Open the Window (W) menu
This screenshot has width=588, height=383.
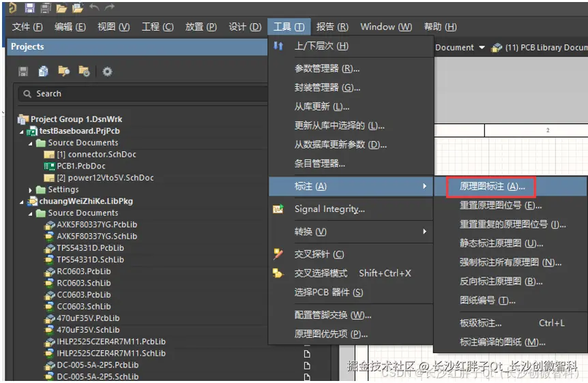coord(386,27)
